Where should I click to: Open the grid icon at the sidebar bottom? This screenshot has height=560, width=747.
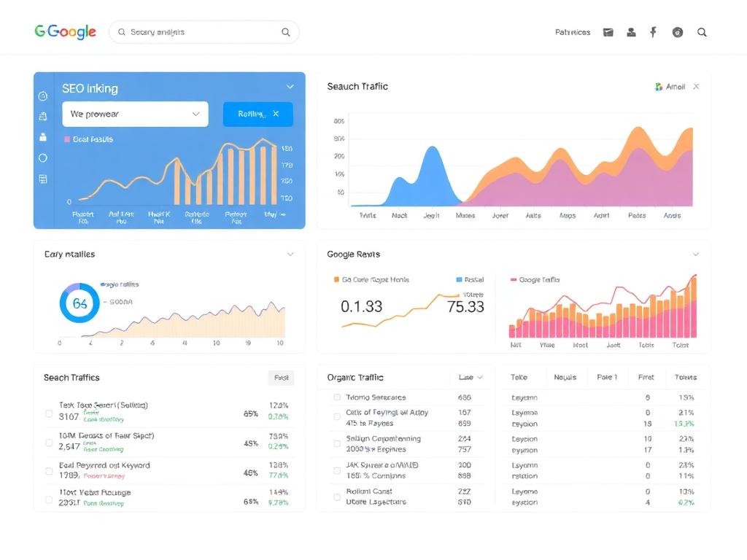[43, 178]
